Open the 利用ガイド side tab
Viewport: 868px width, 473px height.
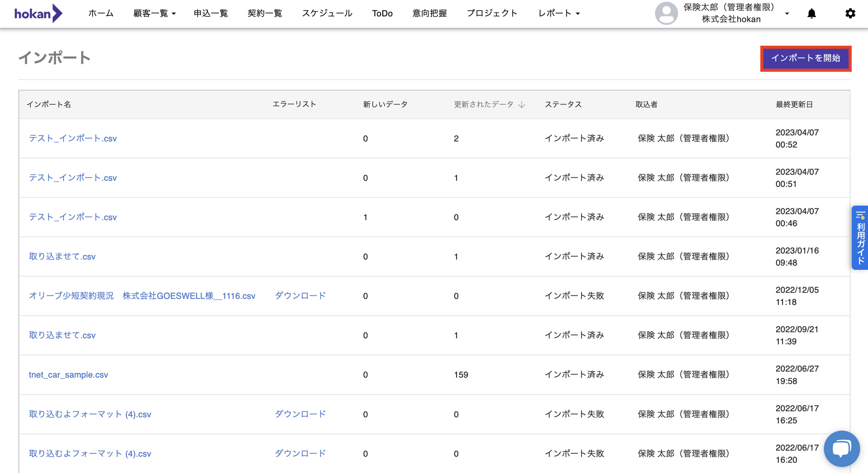(860, 237)
